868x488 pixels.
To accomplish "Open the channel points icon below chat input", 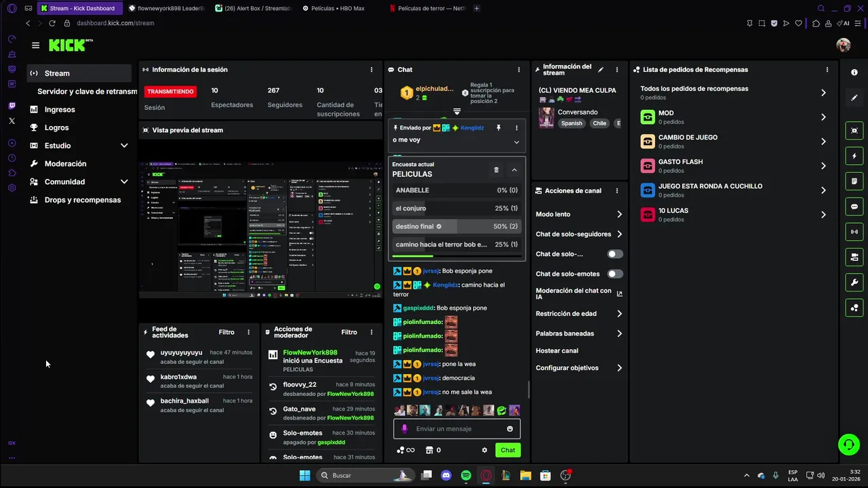I will tap(405, 450).
